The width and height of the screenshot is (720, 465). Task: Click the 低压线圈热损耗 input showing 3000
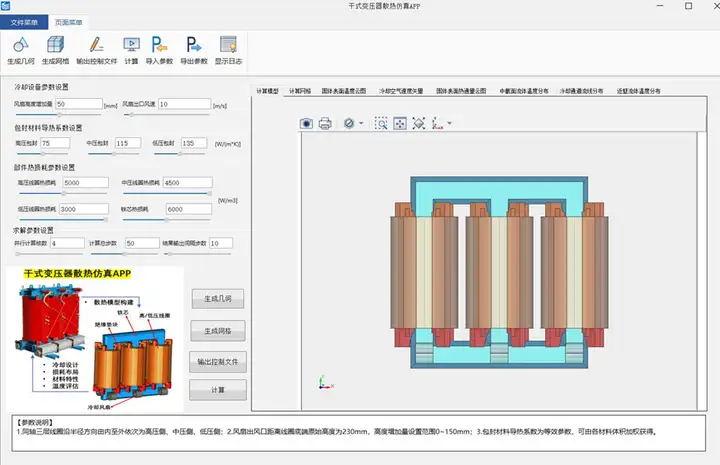click(x=84, y=209)
